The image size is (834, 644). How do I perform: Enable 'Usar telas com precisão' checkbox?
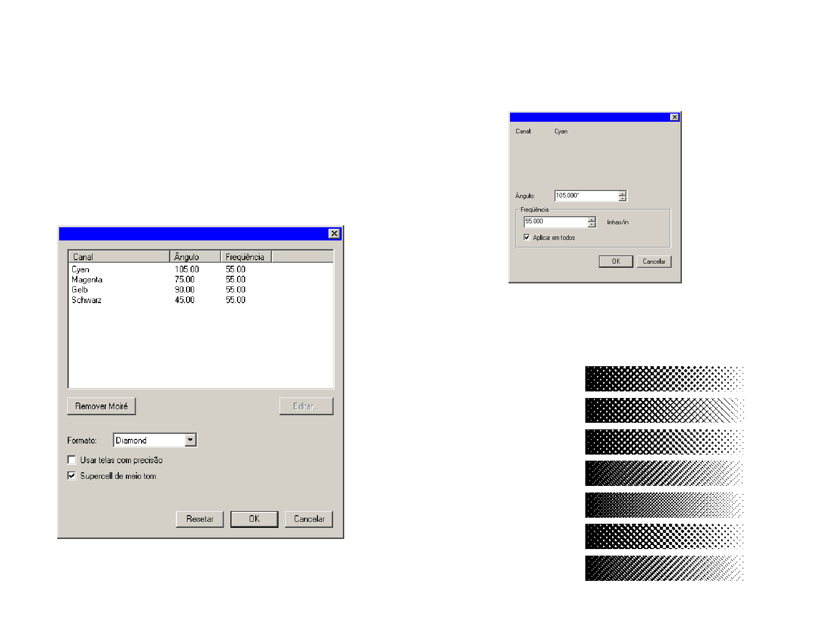(72, 460)
